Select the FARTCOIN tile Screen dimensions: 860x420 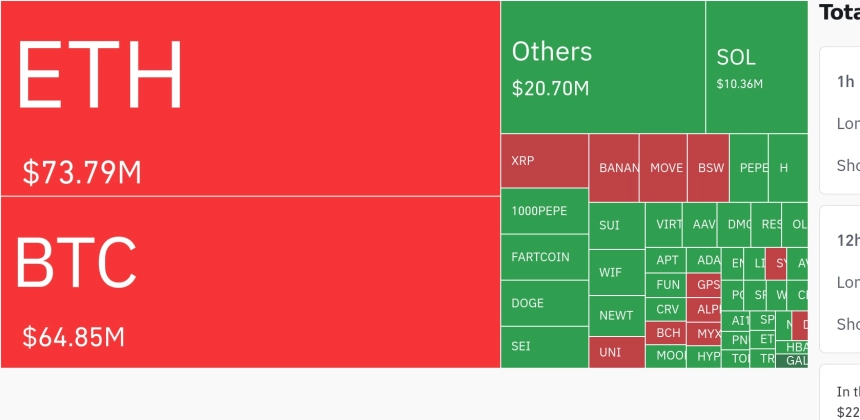point(545,257)
